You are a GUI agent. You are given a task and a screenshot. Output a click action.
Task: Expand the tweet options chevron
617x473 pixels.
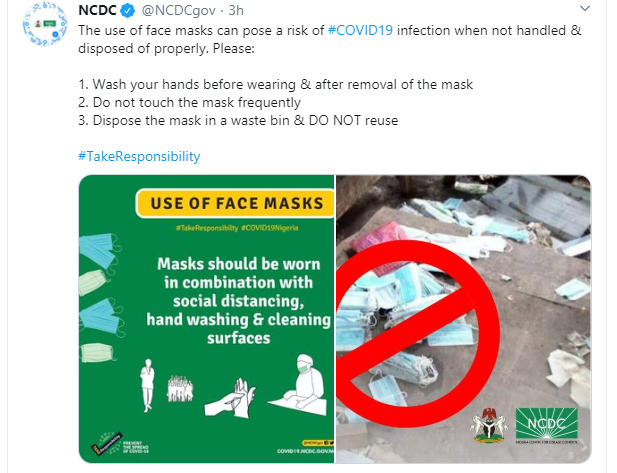click(585, 8)
